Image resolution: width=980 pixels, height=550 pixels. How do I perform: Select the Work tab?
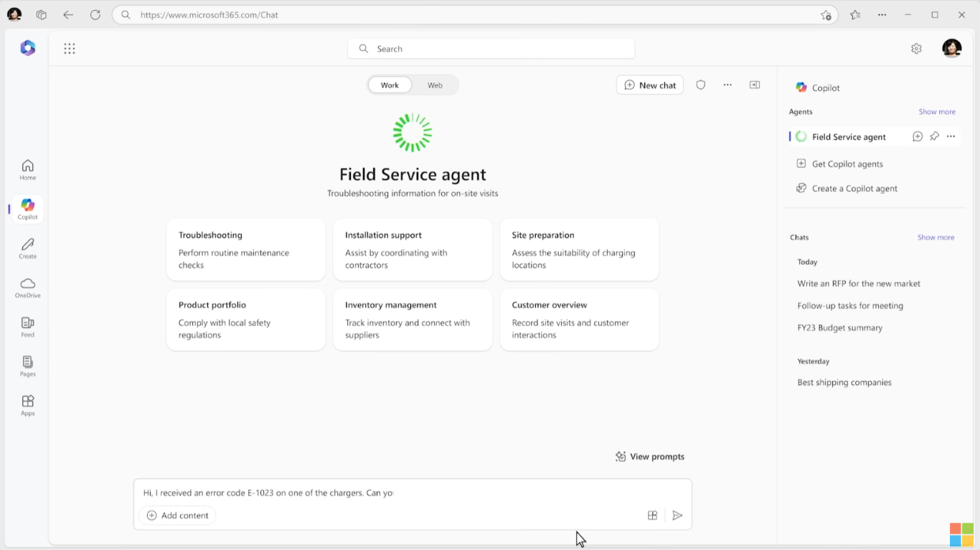pos(390,84)
